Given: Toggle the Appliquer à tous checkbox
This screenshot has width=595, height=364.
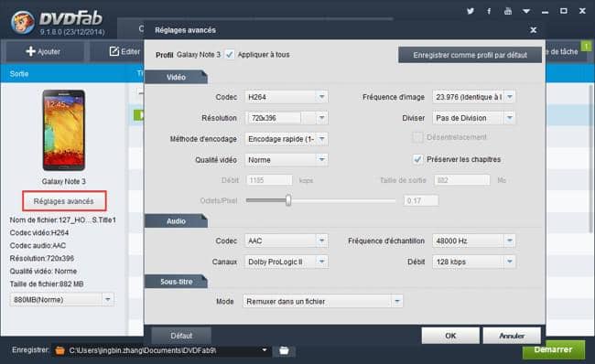Looking at the screenshot, I should pos(229,55).
